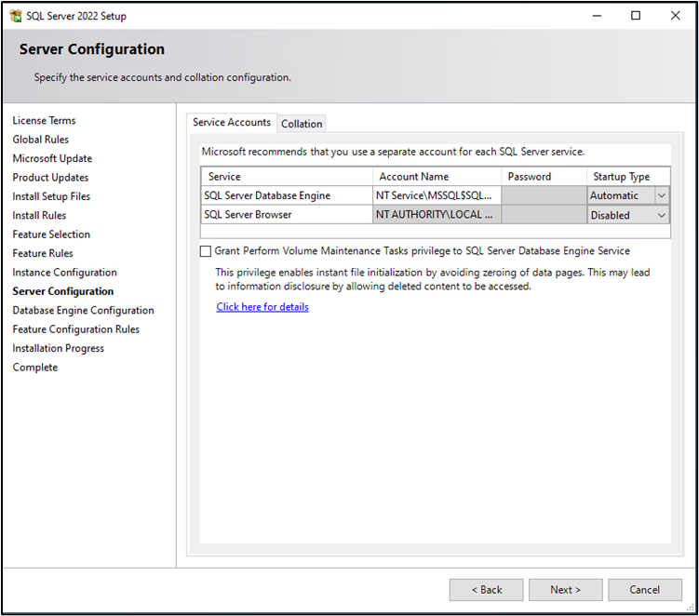Click Install Rules in the step list
Screen dimensions: 699x616
39,216
